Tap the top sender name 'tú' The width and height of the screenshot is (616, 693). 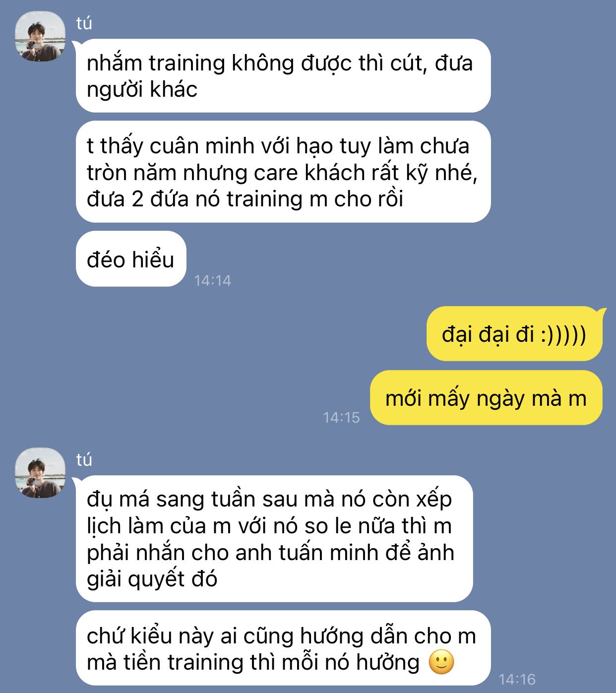point(84,23)
